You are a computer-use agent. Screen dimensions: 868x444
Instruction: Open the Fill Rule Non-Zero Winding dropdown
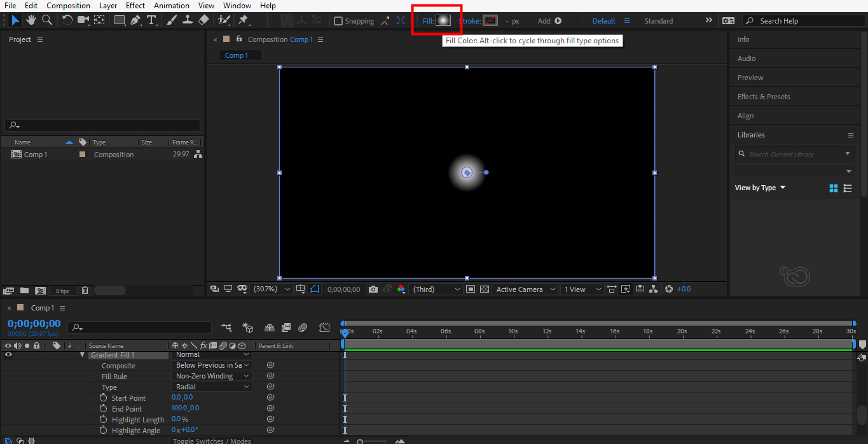click(213, 376)
